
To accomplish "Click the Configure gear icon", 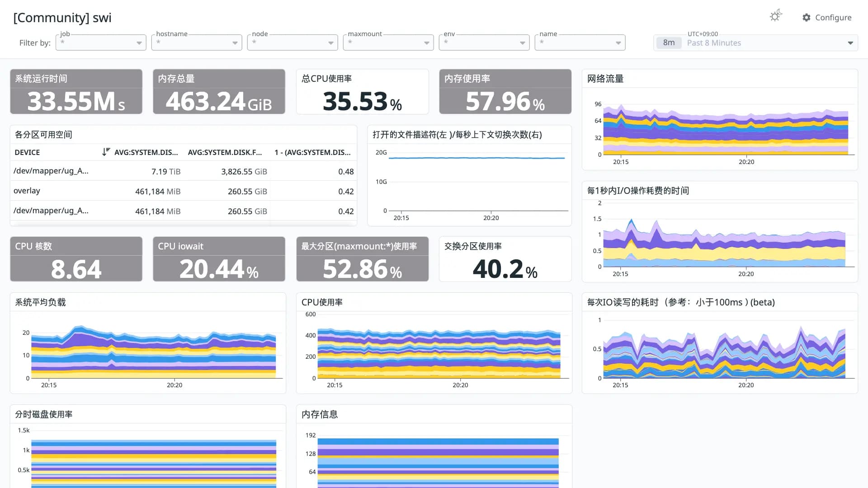I will (807, 18).
